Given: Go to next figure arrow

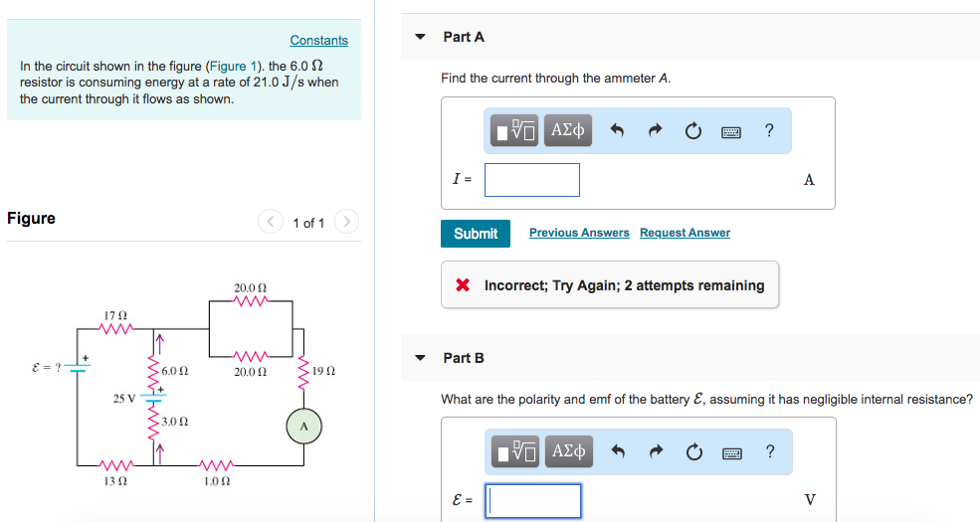Looking at the screenshot, I should [347, 222].
